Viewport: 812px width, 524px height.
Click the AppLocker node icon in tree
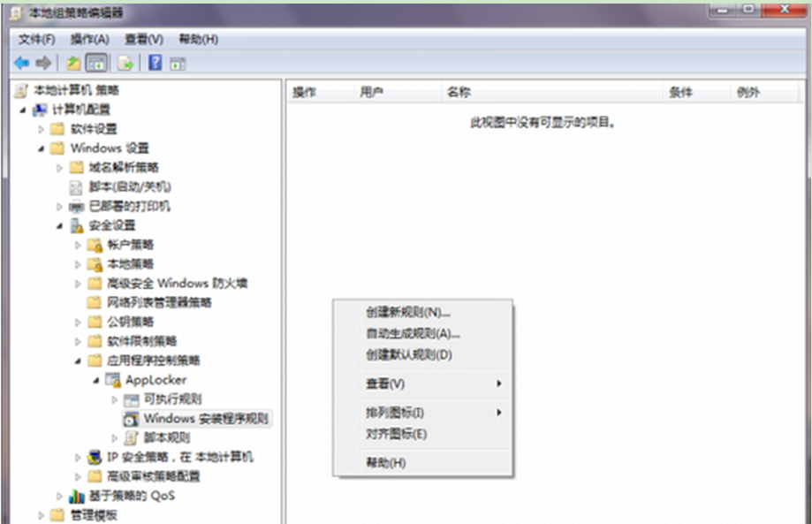point(113,380)
